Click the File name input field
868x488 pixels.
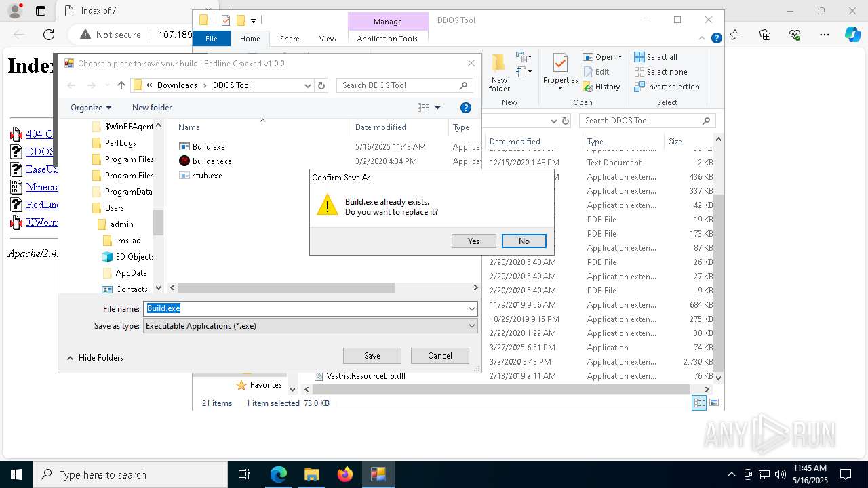point(306,308)
